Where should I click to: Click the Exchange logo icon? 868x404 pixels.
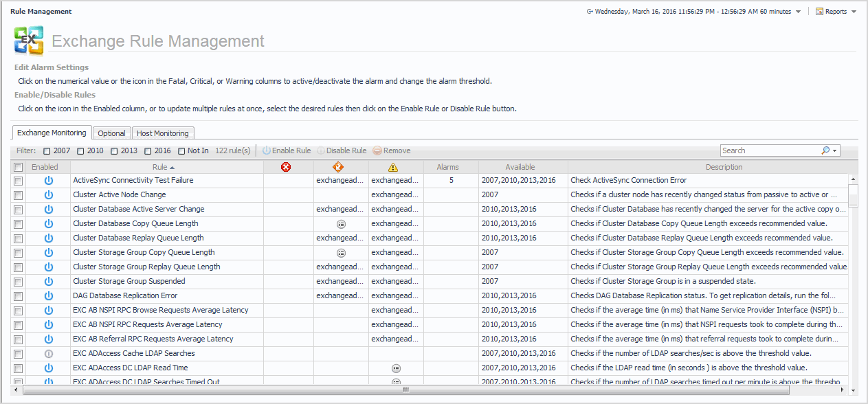click(29, 41)
